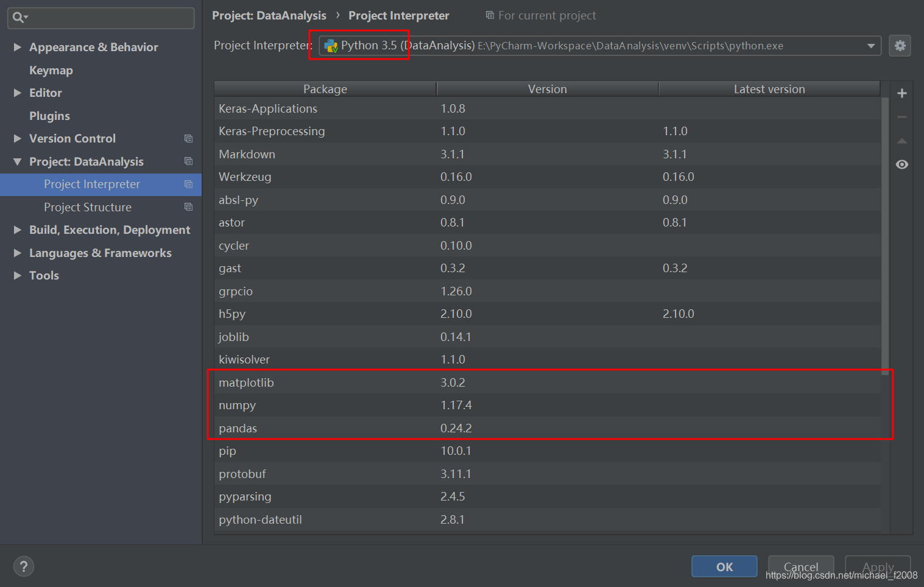Screen dimensions: 924x587
Task: Click version 1.26.0 of grpcio
Action: point(456,291)
